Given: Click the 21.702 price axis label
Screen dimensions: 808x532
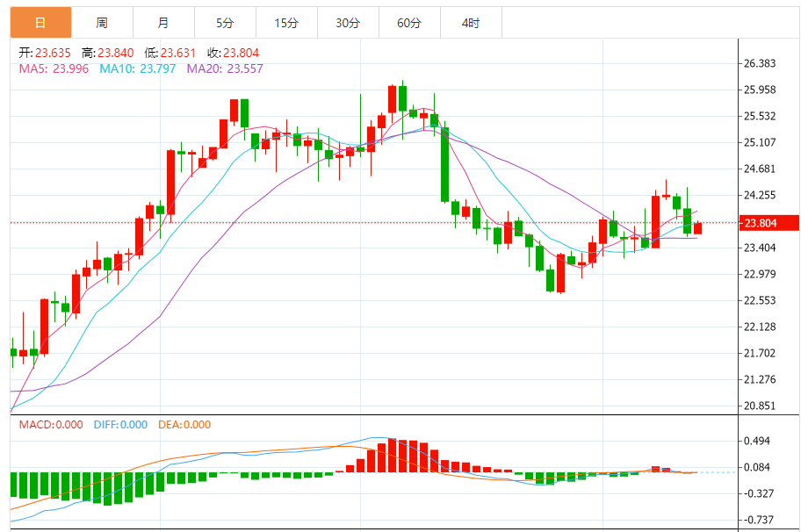Looking at the screenshot, I should click(760, 353).
